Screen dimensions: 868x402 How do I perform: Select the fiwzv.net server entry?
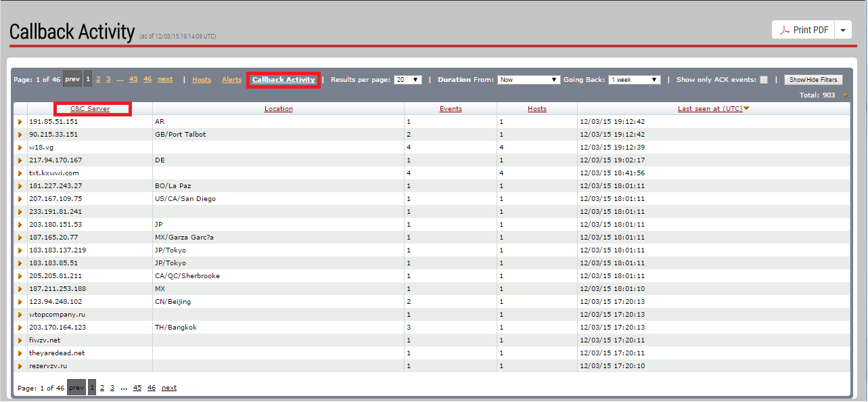click(x=45, y=340)
